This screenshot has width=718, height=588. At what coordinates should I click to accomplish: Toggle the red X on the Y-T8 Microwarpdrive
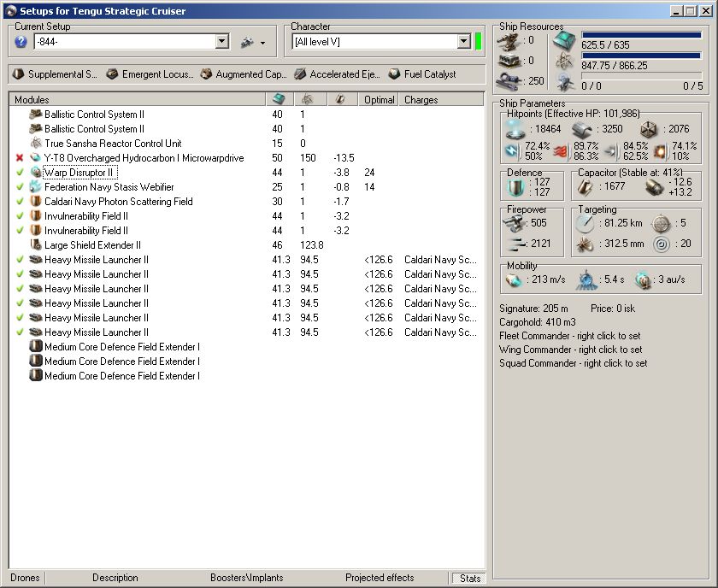click(x=20, y=158)
